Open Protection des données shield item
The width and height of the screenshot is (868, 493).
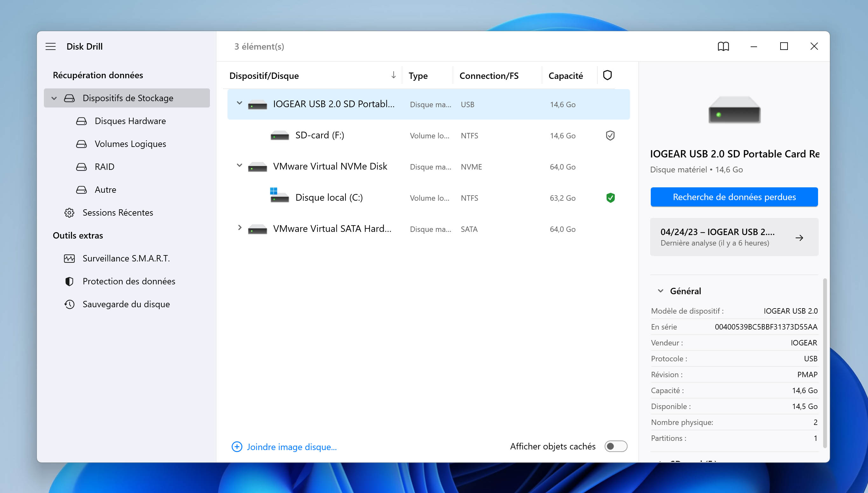[x=128, y=281]
